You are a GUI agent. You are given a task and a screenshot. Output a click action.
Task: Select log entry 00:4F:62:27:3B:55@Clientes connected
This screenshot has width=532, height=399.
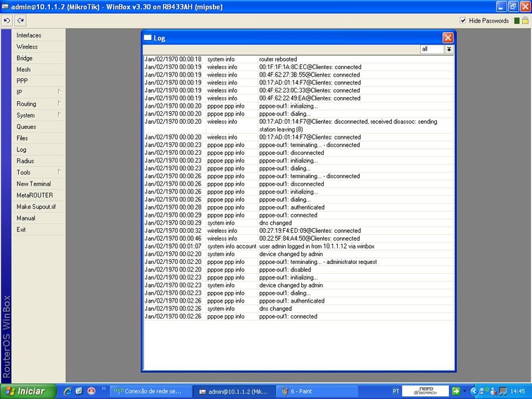(299, 74)
